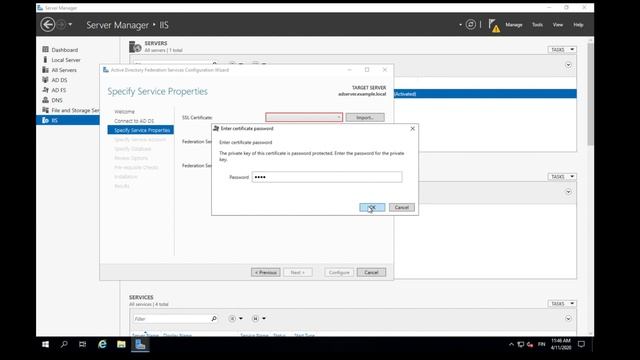Click the Server Manager back arrow

[x=48, y=24]
